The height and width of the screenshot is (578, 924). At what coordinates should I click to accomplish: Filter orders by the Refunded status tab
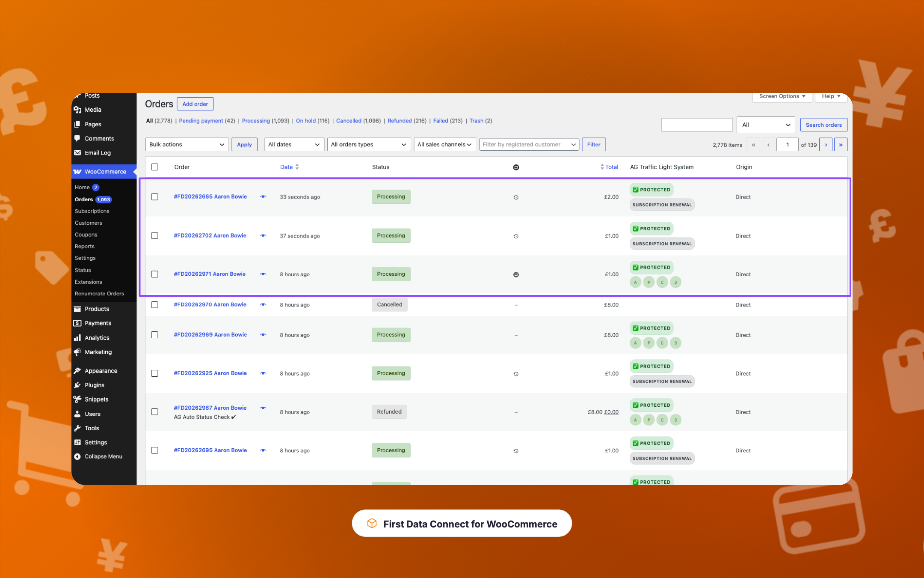400,121
